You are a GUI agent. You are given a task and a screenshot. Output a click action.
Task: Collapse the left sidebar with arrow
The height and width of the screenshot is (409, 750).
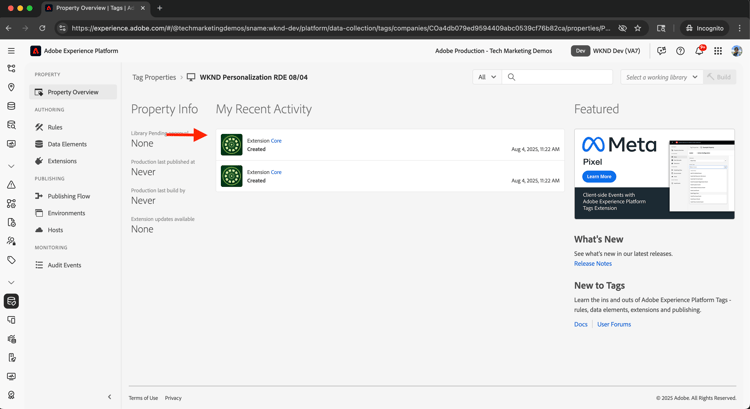[110, 397]
